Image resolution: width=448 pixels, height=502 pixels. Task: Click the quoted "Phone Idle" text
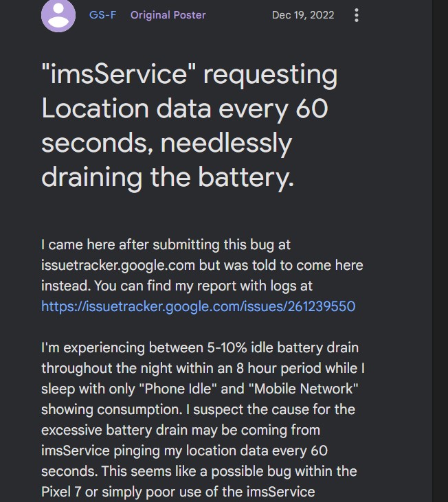178,389
